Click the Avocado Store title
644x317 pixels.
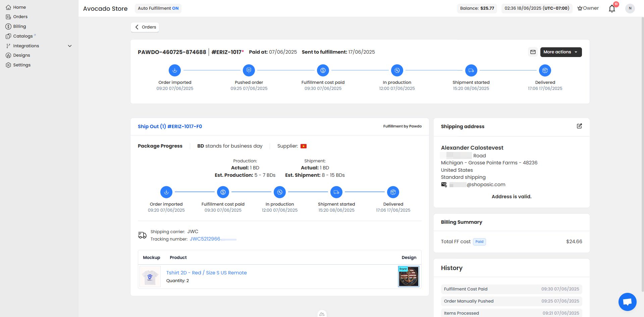point(105,8)
